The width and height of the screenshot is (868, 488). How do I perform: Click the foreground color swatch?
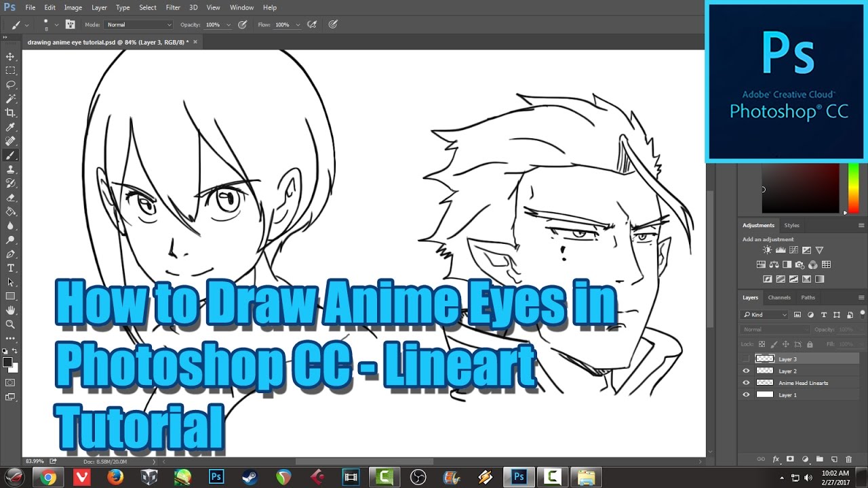click(7, 362)
